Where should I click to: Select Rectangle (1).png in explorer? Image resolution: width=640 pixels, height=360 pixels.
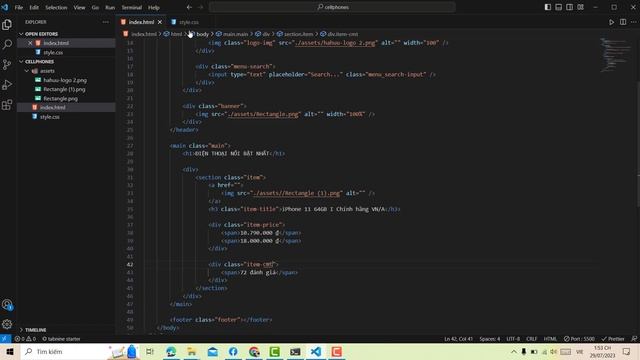[x=64, y=89]
